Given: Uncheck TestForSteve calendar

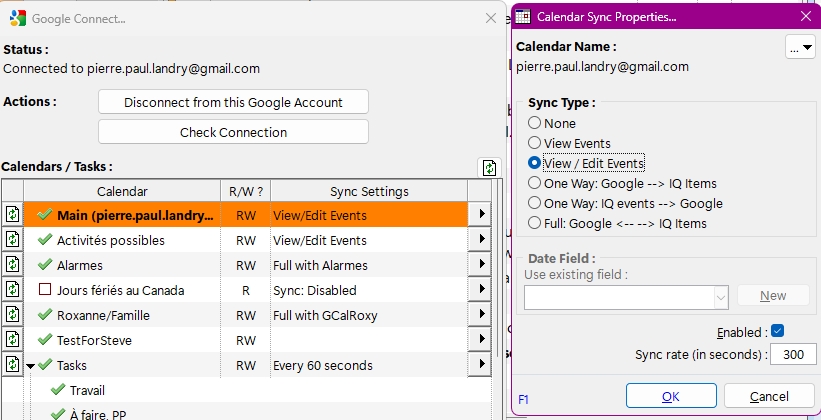Looking at the screenshot, I should click(45, 340).
